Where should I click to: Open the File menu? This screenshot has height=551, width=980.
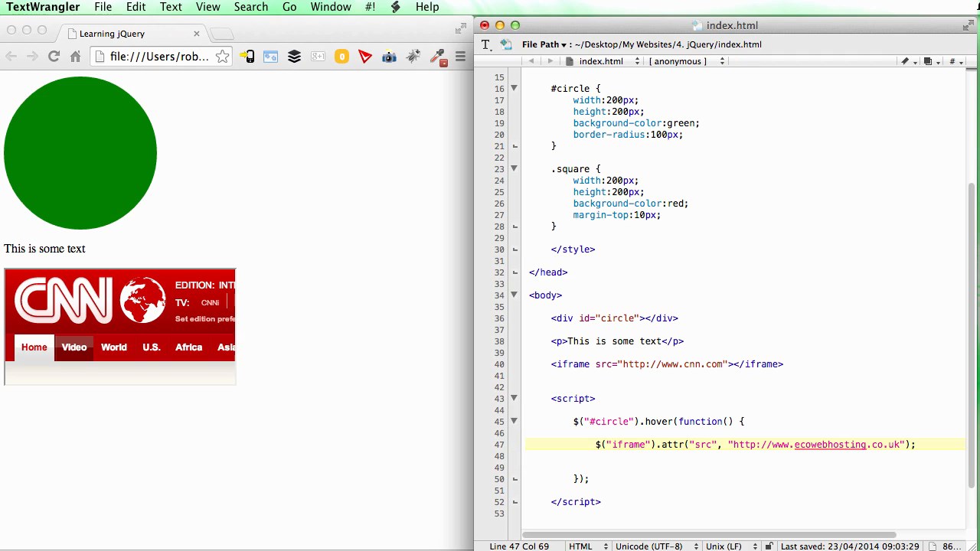[103, 7]
